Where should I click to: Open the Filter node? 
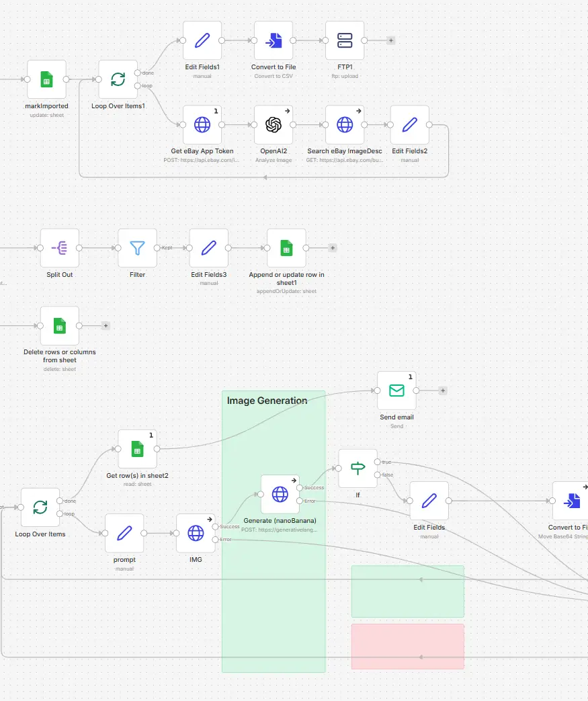click(137, 247)
